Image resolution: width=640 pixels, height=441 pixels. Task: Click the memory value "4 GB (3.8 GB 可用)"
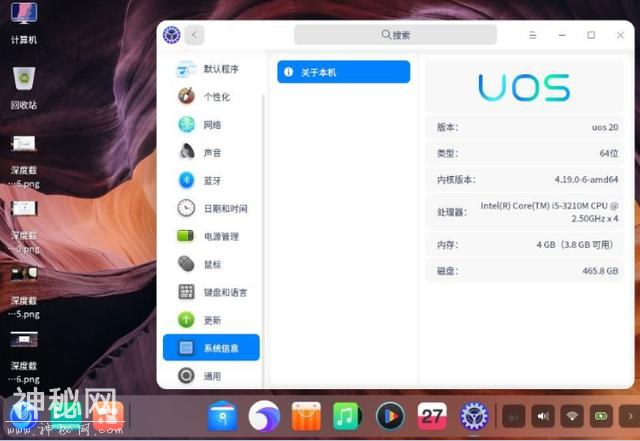(x=576, y=245)
